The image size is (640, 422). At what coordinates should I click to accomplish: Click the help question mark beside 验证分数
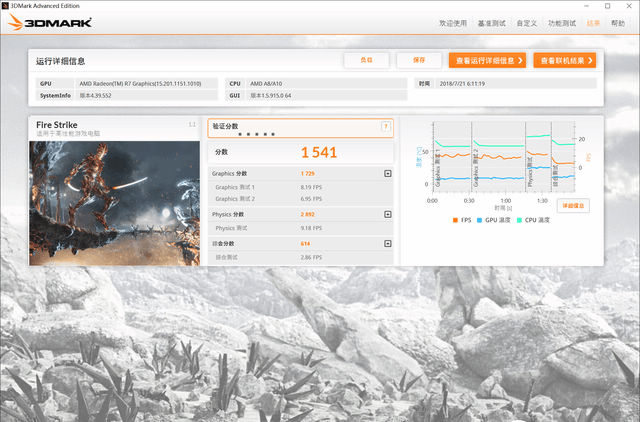point(386,126)
